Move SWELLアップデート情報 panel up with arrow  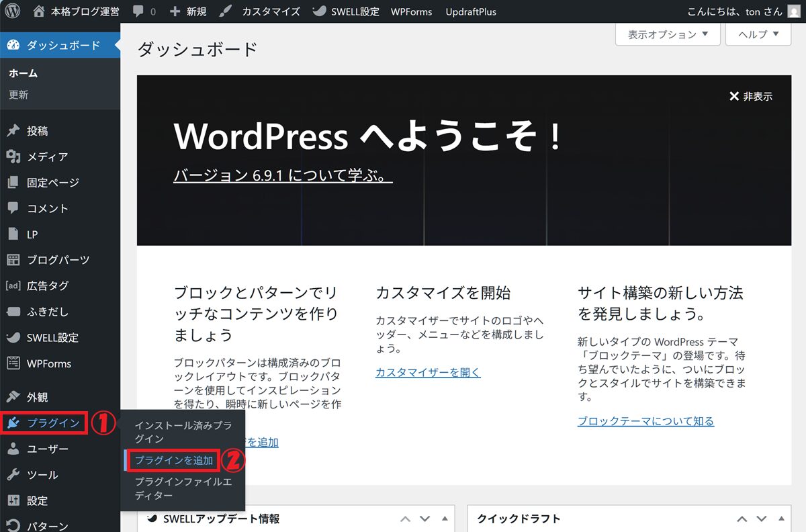point(405,519)
